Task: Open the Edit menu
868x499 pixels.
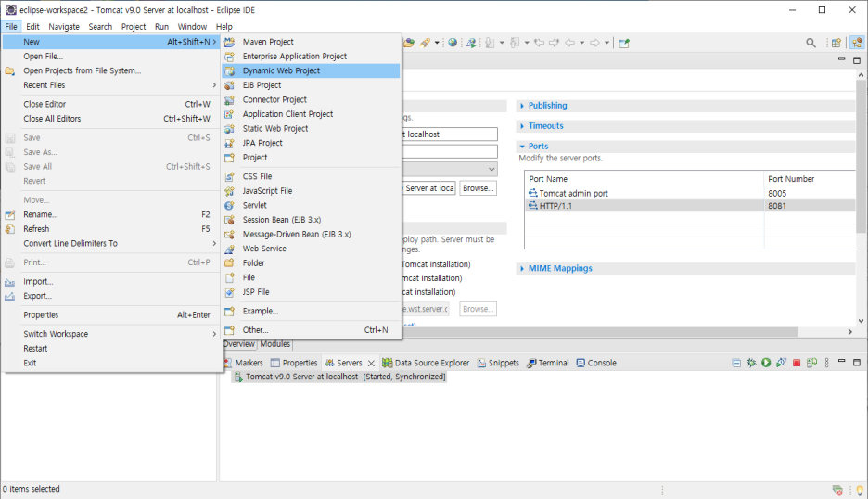Action: click(32, 27)
